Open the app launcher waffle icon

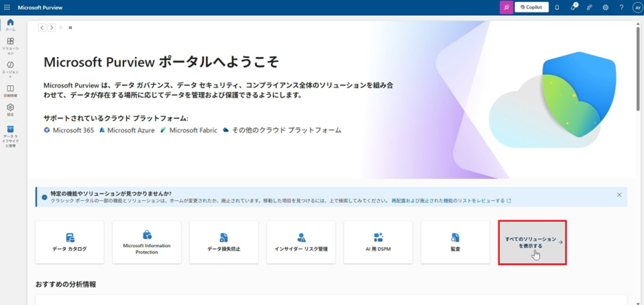pyautogui.click(x=7, y=8)
